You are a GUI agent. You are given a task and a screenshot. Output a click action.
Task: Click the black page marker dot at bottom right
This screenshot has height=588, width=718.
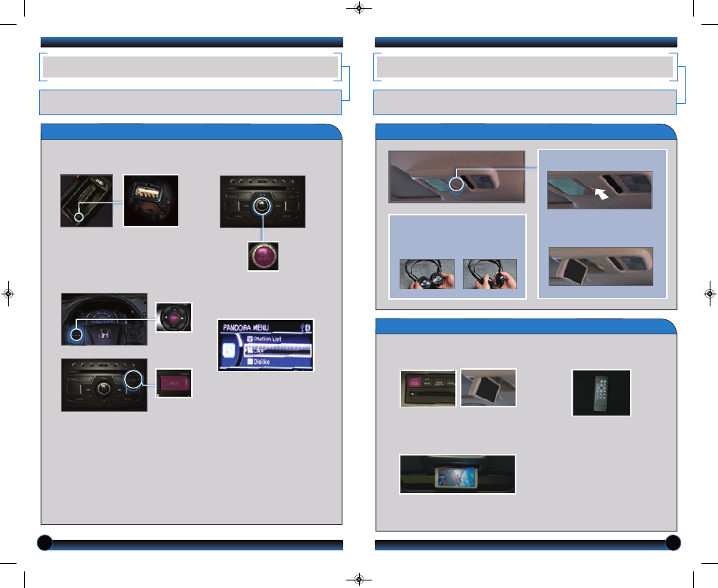tap(673, 543)
